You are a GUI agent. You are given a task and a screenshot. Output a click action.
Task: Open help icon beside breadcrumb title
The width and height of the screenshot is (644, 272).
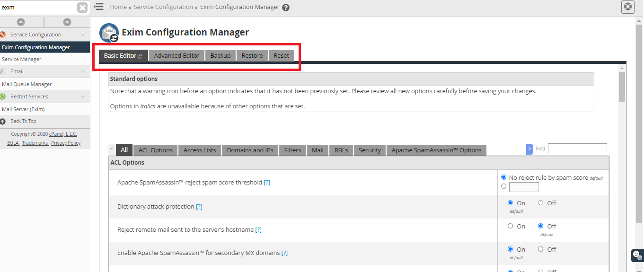coord(286,7)
